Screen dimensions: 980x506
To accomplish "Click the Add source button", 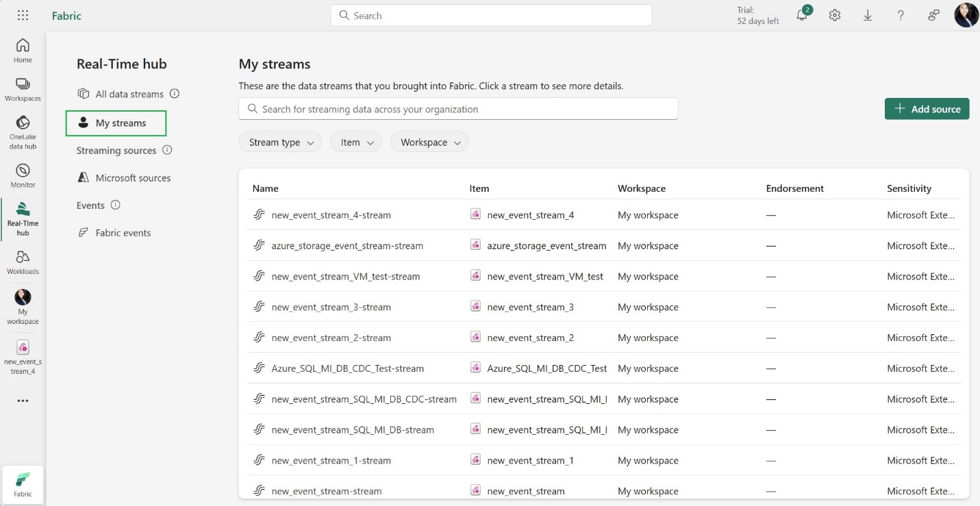I will click(x=927, y=109).
